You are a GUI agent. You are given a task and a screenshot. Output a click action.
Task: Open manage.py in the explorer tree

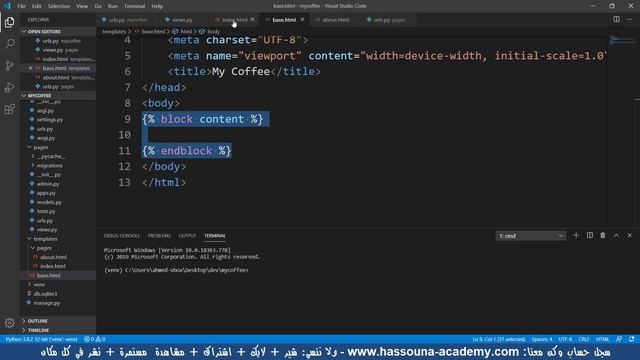click(x=47, y=303)
